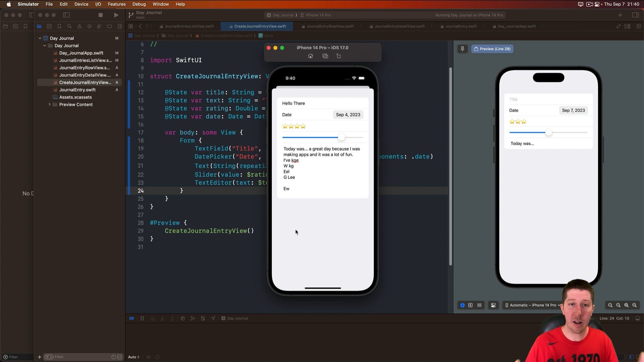Open the Device menu
The width and height of the screenshot is (644, 362).
81,4
